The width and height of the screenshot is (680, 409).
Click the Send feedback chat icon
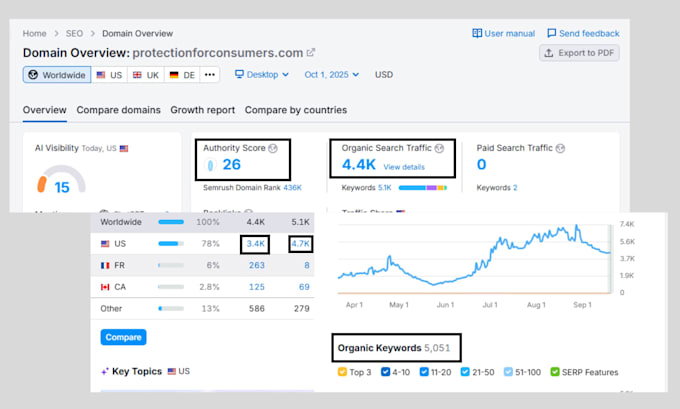pyautogui.click(x=551, y=33)
